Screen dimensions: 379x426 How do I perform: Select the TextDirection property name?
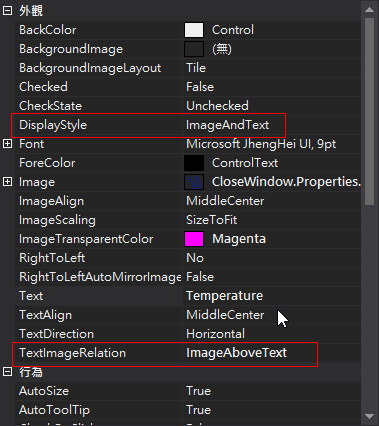point(56,334)
